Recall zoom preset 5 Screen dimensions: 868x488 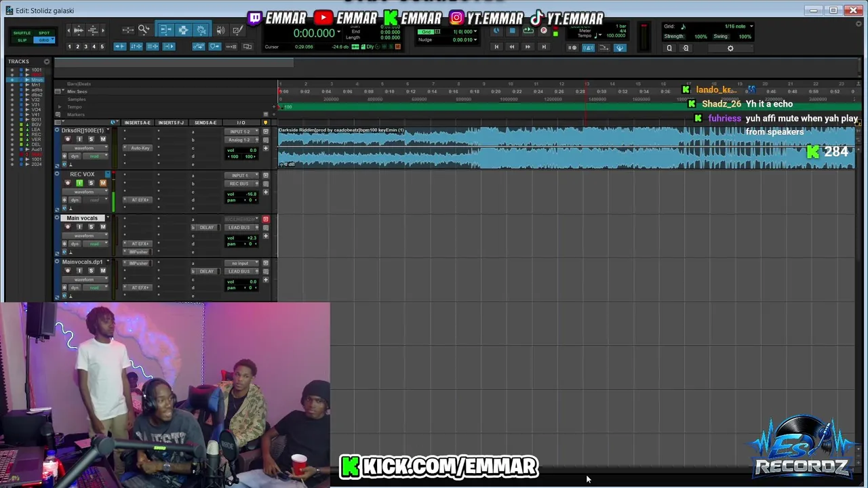pyautogui.click(x=102, y=47)
